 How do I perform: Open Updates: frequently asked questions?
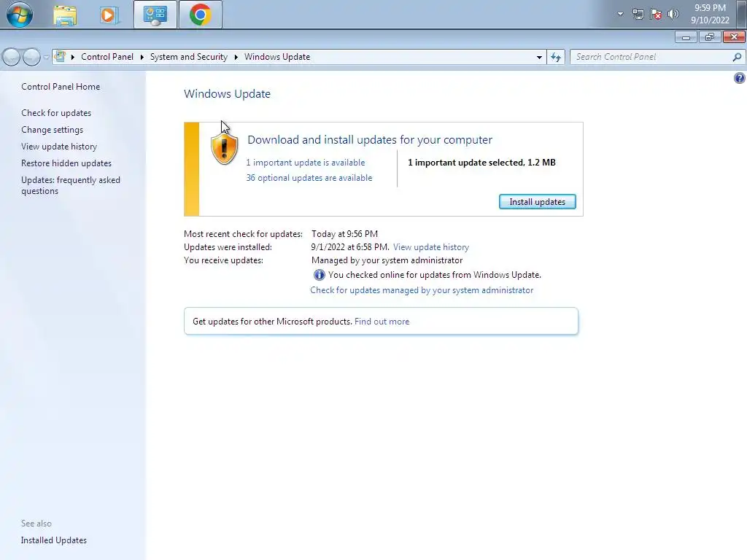pos(71,185)
